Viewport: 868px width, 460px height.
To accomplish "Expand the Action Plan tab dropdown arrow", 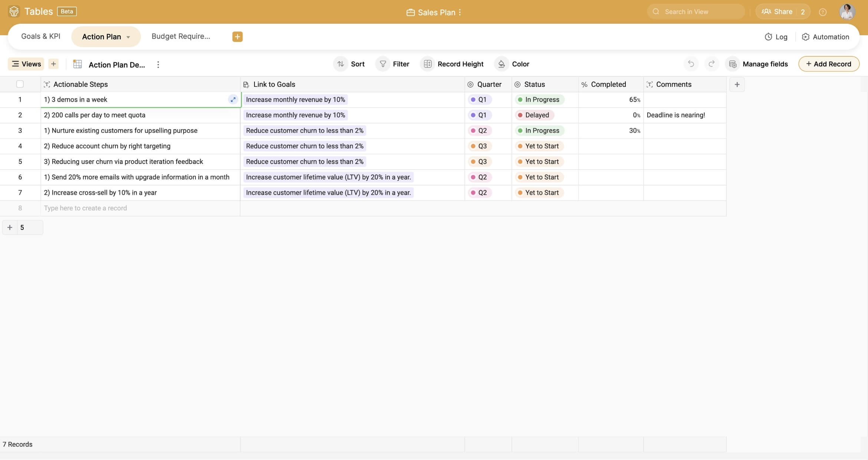I will point(128,37).
